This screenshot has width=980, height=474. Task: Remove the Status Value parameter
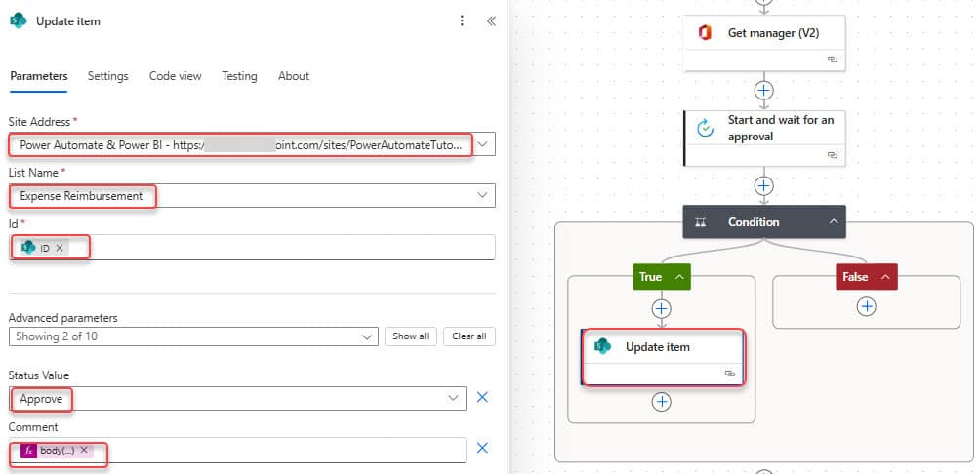(x=482, y=397)
